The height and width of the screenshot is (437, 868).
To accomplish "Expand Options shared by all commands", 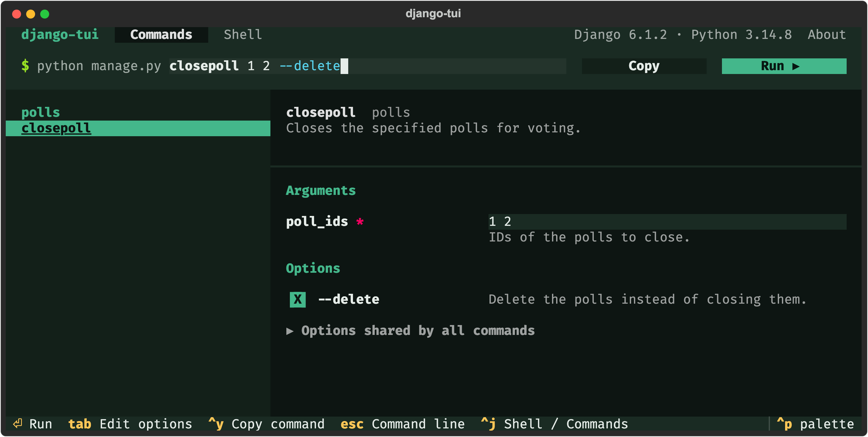I will (410, 330).
